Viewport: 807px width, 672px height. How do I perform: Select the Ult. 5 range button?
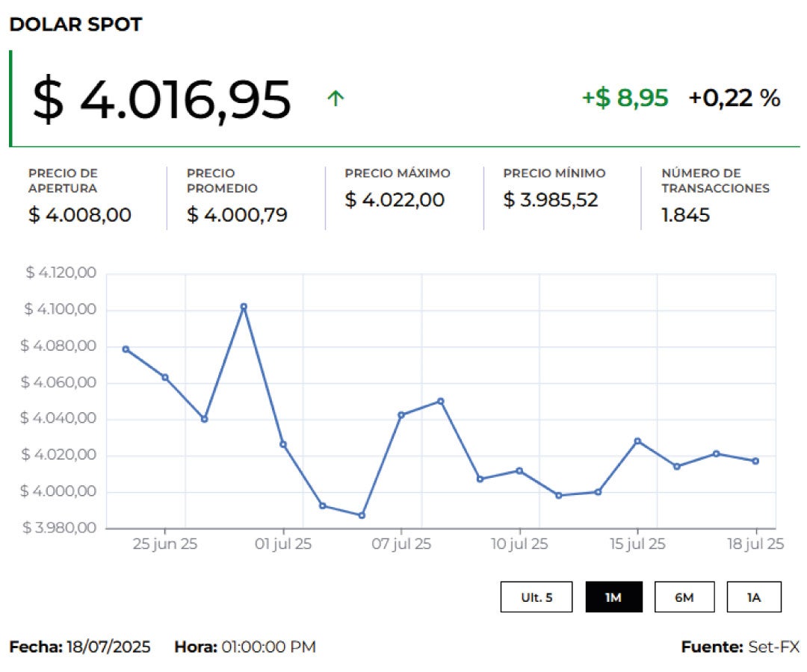coord(537,597)
